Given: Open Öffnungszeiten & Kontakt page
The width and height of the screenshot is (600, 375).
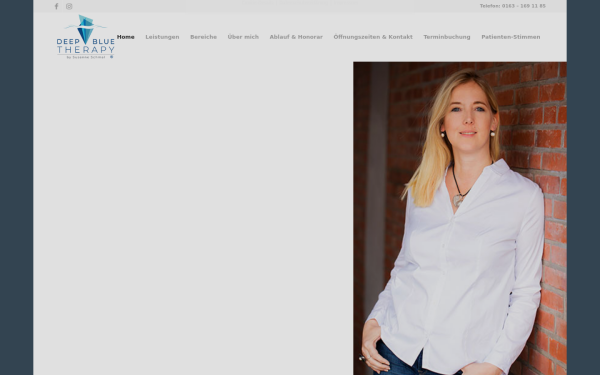Looking at the screenshot, I should click(x=373, y=37).
